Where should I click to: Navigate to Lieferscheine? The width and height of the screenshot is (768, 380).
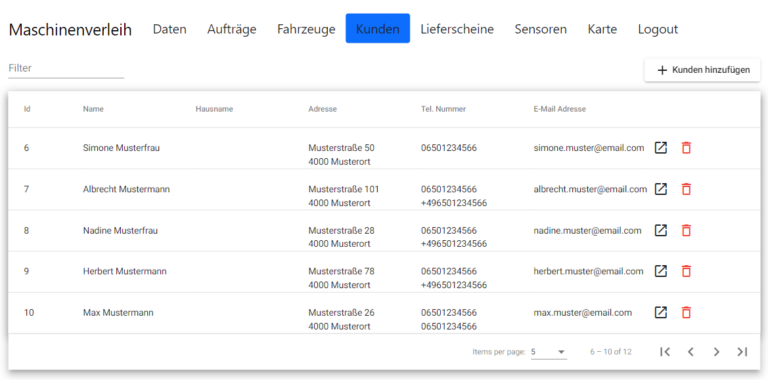[457, 29]
